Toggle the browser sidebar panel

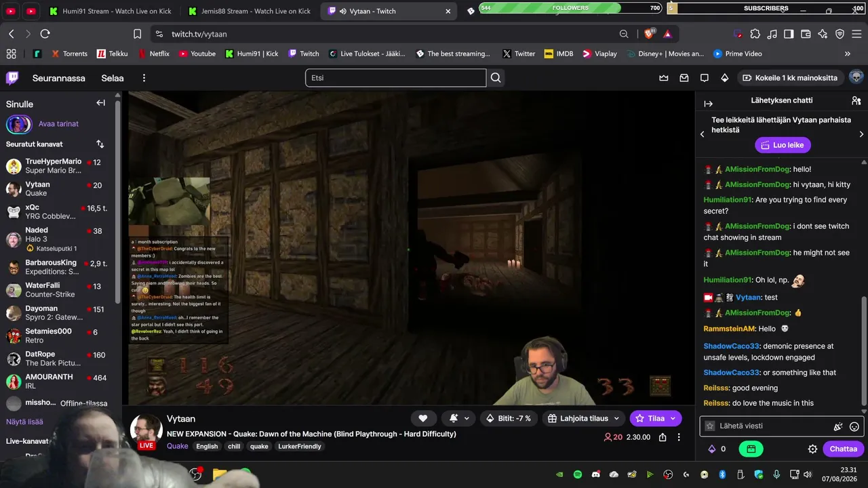coord(789,34)
